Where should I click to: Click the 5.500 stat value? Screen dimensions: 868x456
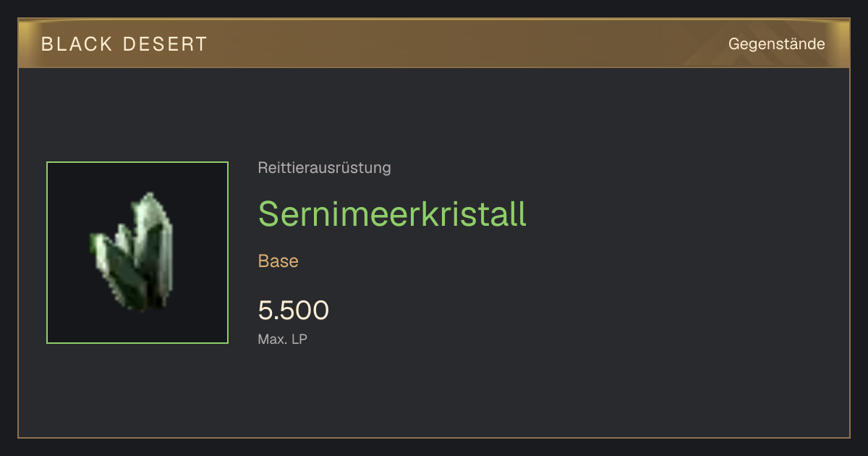coord(294,311)
